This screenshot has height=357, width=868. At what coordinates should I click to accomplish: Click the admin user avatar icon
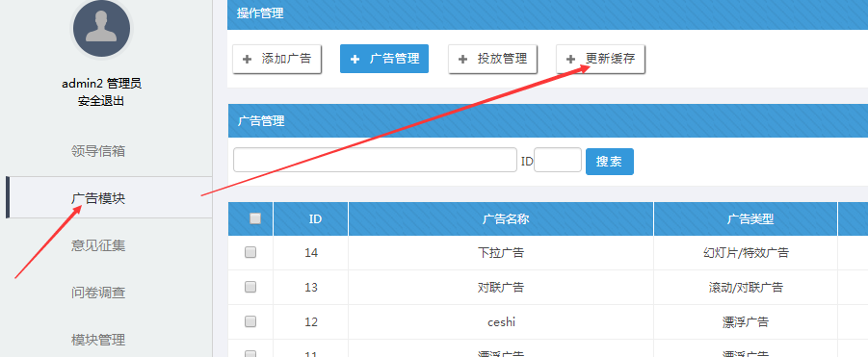click(101, 28)
